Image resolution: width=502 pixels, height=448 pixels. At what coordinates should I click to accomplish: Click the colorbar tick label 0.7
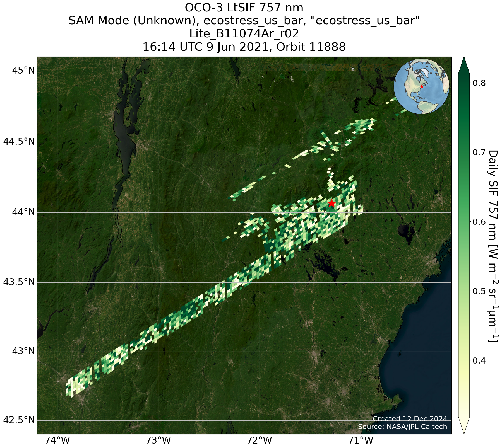pyautogui.click(x=479, y=152)
